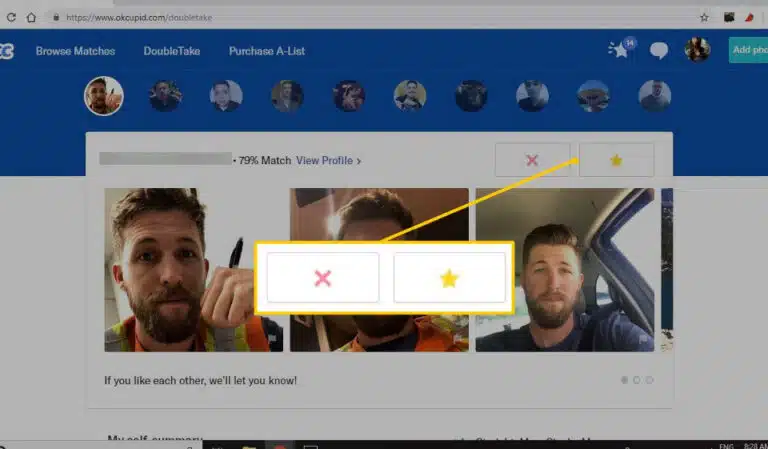Reload the page with the browser refresh icon
768x449 pixels.
[x=11, y=17]
